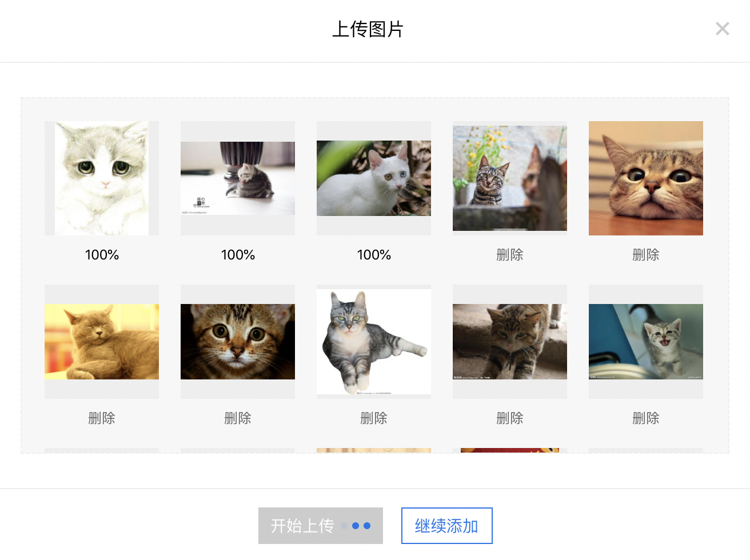Open the wide-eyed cat on table thumbnail
The image size is (750, 560).
[646, 178]
